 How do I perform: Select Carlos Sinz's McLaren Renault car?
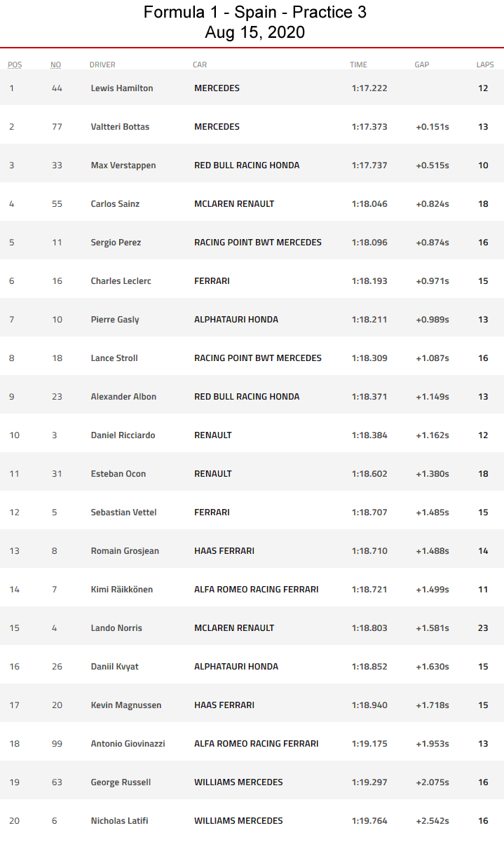tap(234, 204)
